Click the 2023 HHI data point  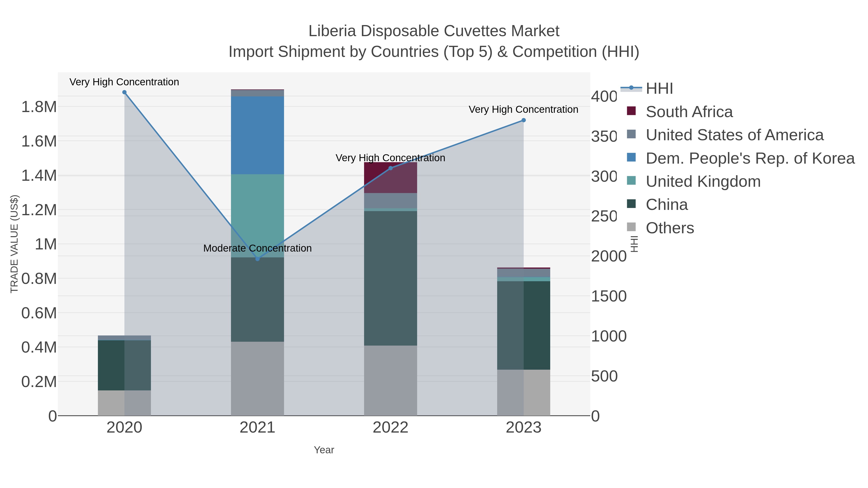point(524,120)
